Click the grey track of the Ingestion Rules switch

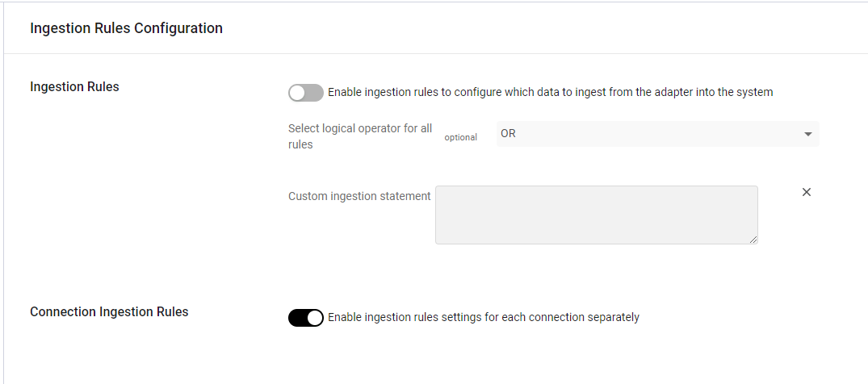point(314,93)
